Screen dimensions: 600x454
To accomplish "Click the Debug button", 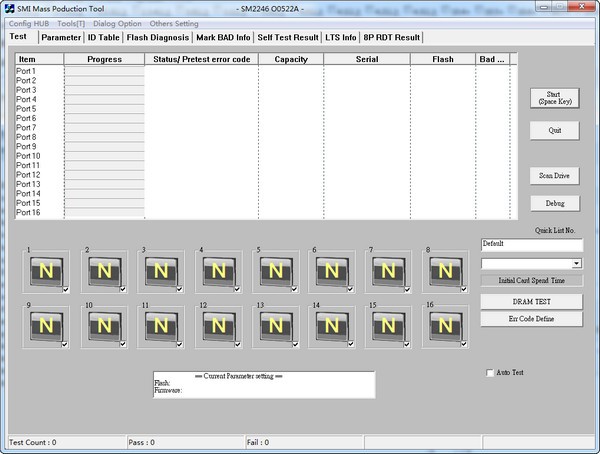I will (555, 203).
